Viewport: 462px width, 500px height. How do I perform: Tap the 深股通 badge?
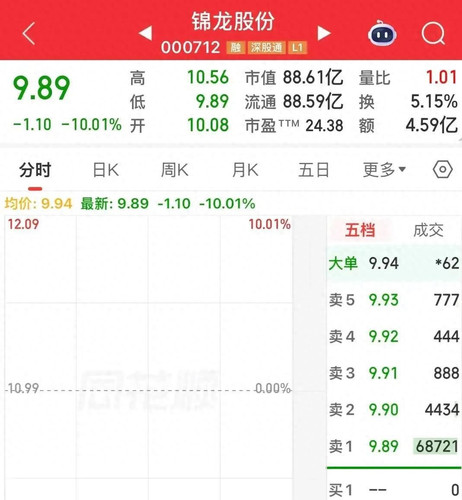(267, 48)
